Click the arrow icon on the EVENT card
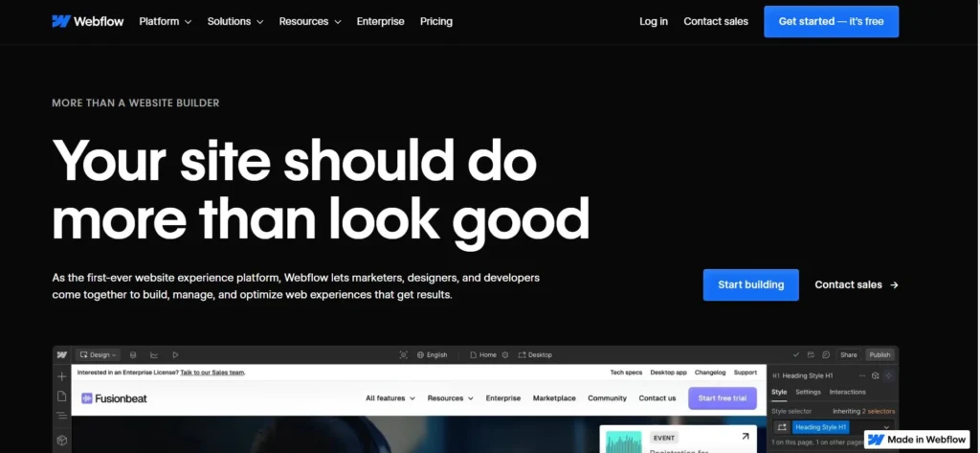Viewport: 980px width, 453px height. pos(745,437)
